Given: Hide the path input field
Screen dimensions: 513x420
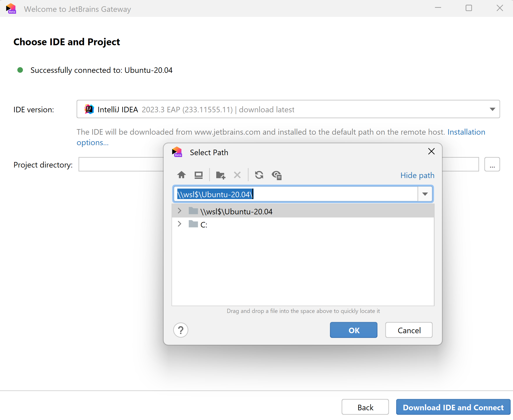Looking at the screenshot, I should point(417,175).
